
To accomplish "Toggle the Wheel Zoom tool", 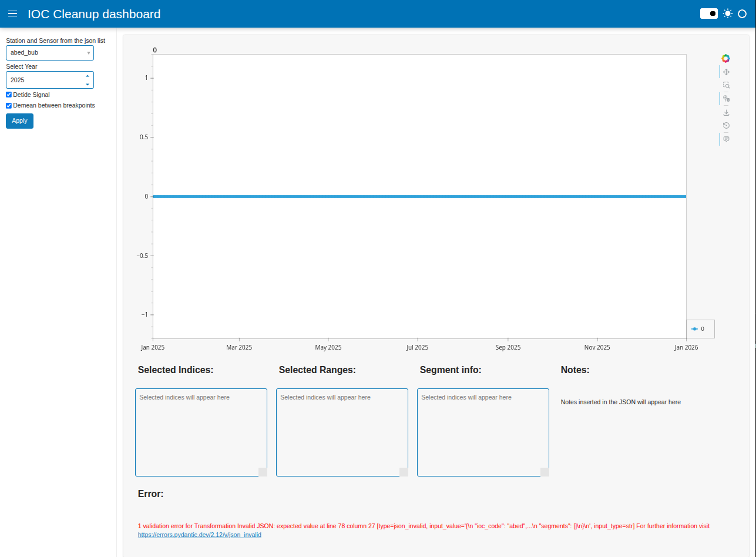I will point(726,99).
